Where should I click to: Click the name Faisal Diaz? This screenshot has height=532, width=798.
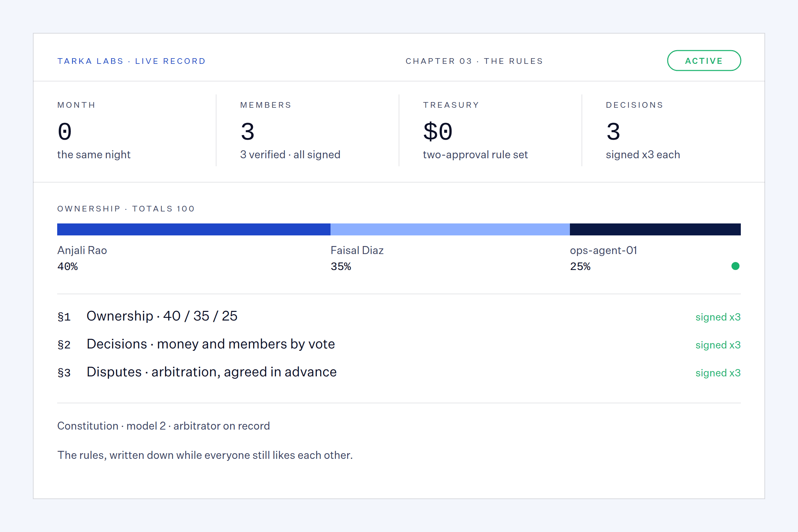click(357, 250)
